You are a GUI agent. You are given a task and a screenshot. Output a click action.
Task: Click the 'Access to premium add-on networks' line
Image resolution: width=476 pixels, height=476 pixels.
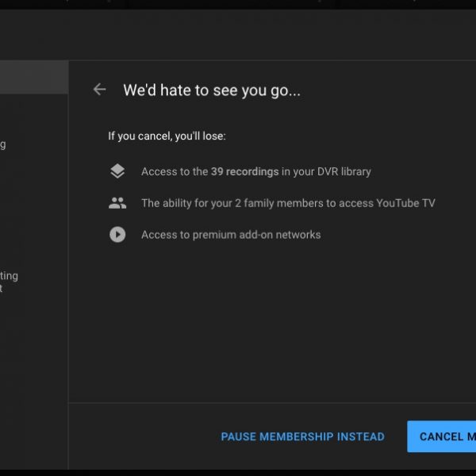[x=231, y=235]
